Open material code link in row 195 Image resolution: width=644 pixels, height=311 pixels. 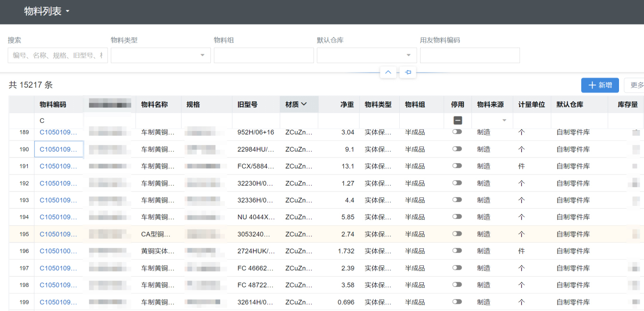tap(58, 234)
